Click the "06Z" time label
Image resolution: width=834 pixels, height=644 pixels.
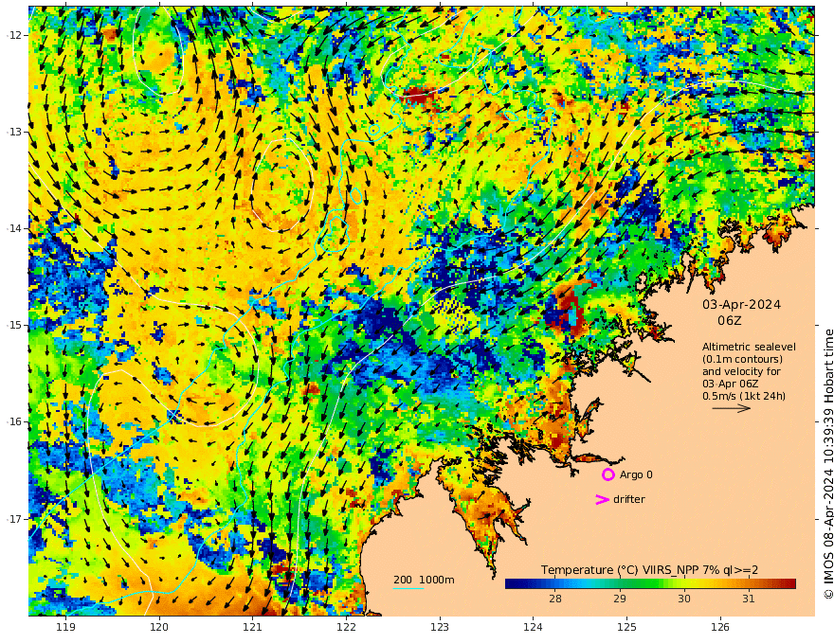(729, 321)
